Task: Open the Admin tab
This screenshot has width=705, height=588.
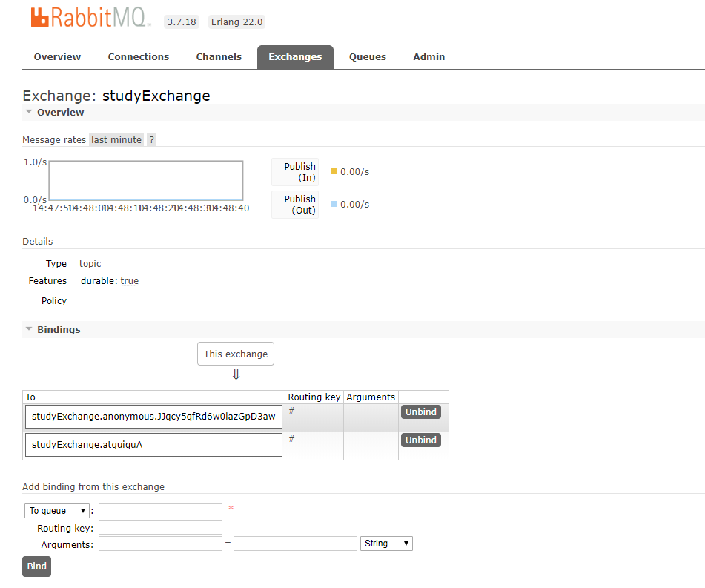Action: tap(428, 56)
